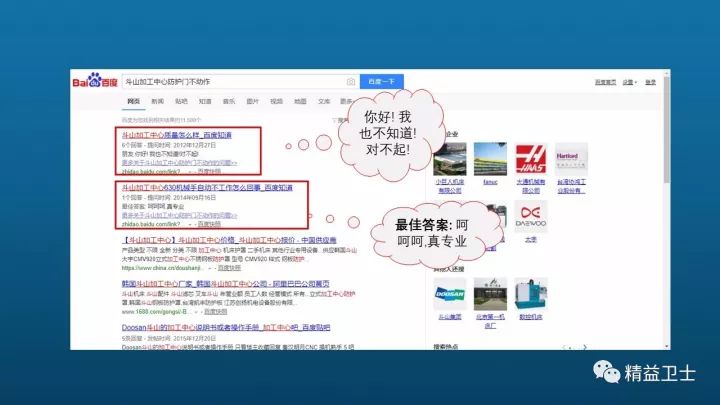Select the 网页 tab
This screenshot has height=405, width=720.
(134, 101)
